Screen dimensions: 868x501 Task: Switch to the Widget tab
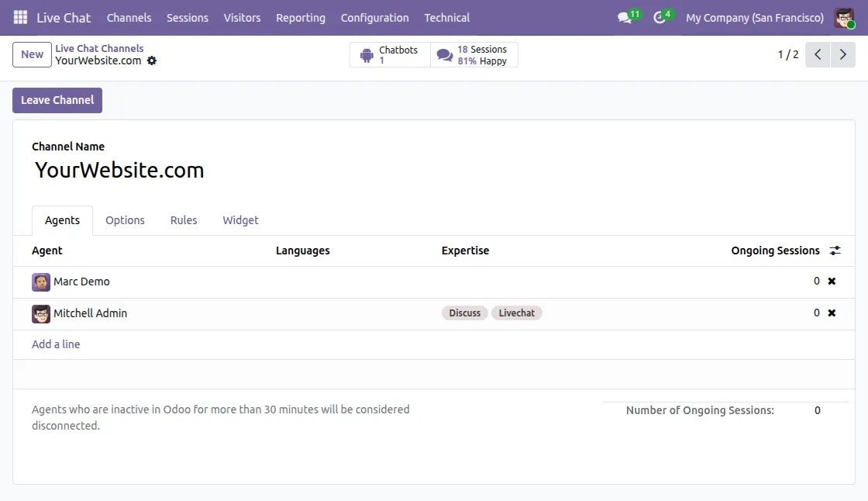pyautogui.click(x=241, y=220)
